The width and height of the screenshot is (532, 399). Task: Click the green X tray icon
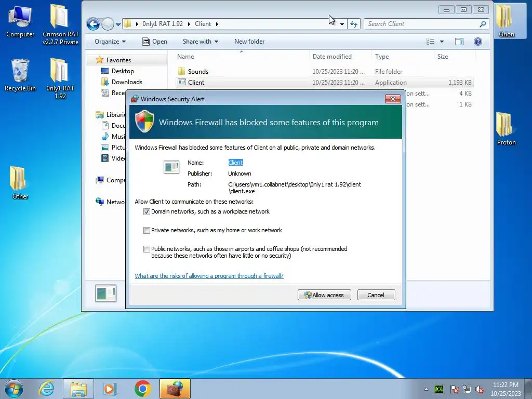tap(439, 390)
